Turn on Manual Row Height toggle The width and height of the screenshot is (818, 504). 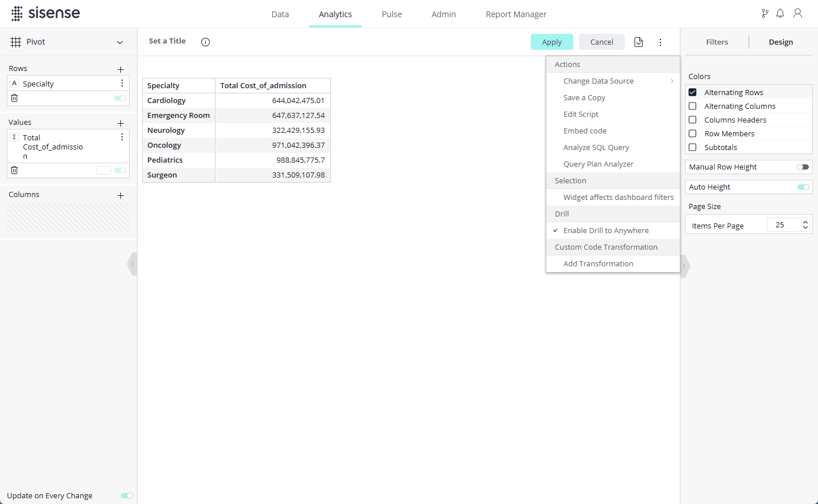tap(803, 167)
